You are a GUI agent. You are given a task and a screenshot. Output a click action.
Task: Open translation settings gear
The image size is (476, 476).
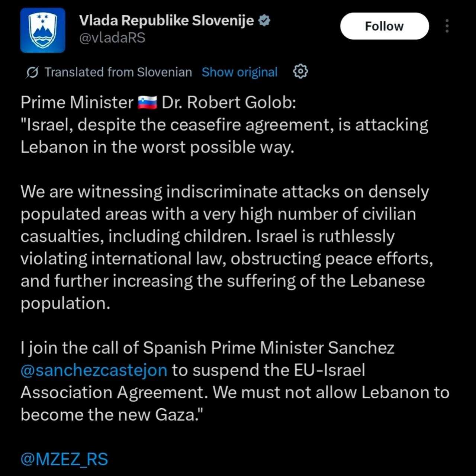point(300,71)
